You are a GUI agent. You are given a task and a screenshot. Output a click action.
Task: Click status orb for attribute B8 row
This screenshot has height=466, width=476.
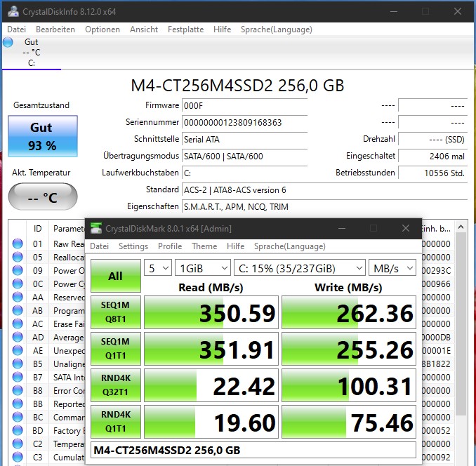[18, 390]
